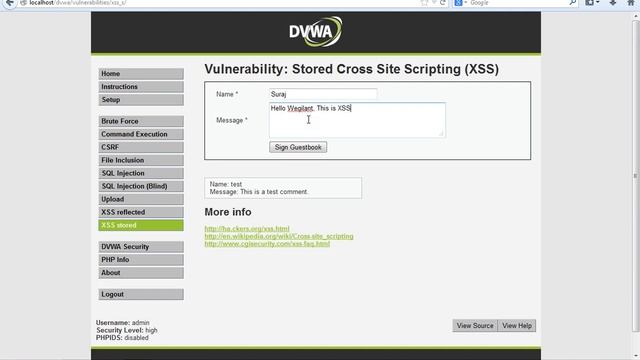Open File Inclusion page
This screenshot has width=640, height=360.
pos(141,160)
